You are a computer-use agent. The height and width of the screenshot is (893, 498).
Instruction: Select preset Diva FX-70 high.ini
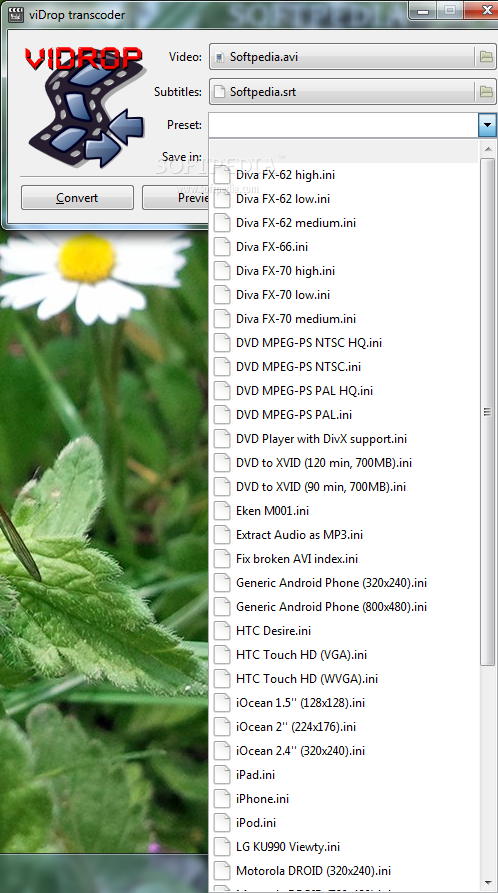point(344,271)
